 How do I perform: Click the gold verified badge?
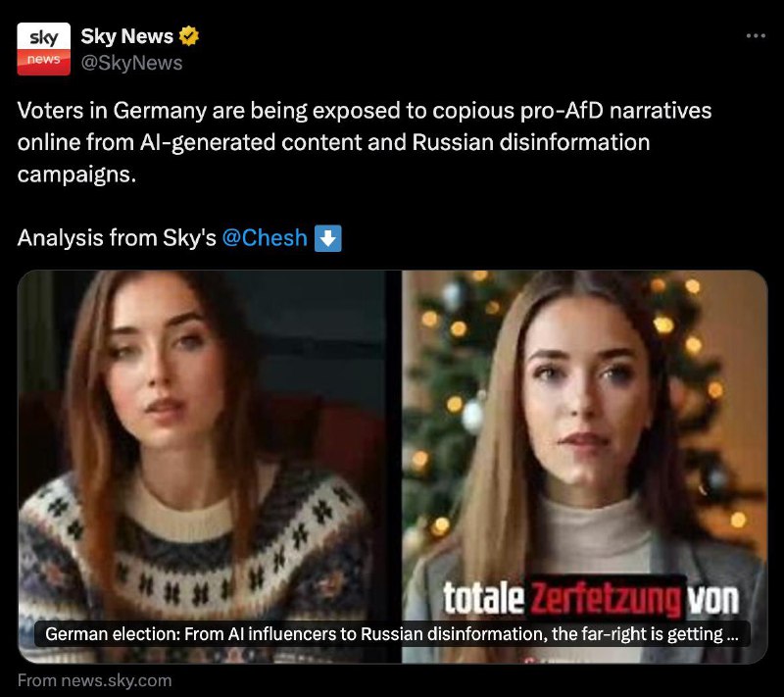(189, 36)
